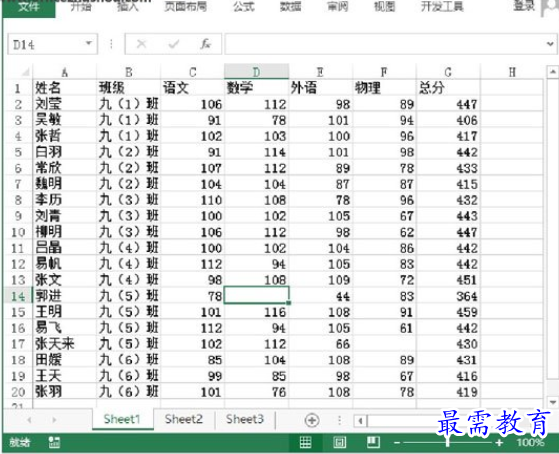Click the Name Box showing D14

(46, 44)
